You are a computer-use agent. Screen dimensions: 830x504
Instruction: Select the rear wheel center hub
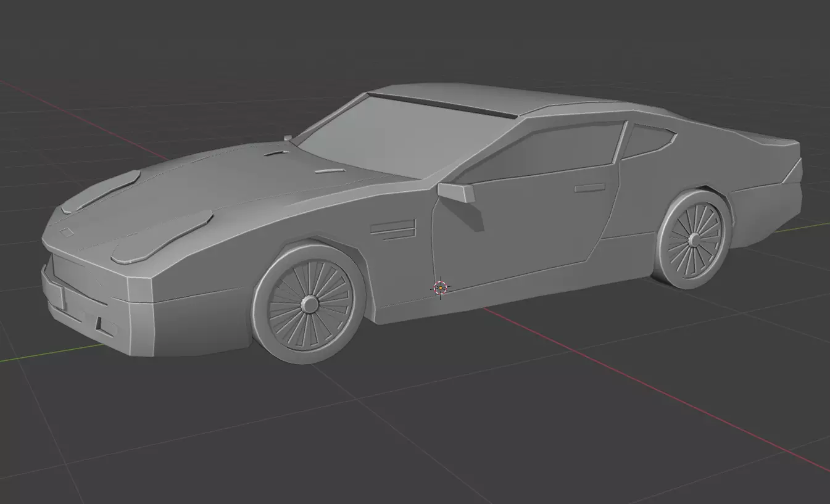point(694,239)
